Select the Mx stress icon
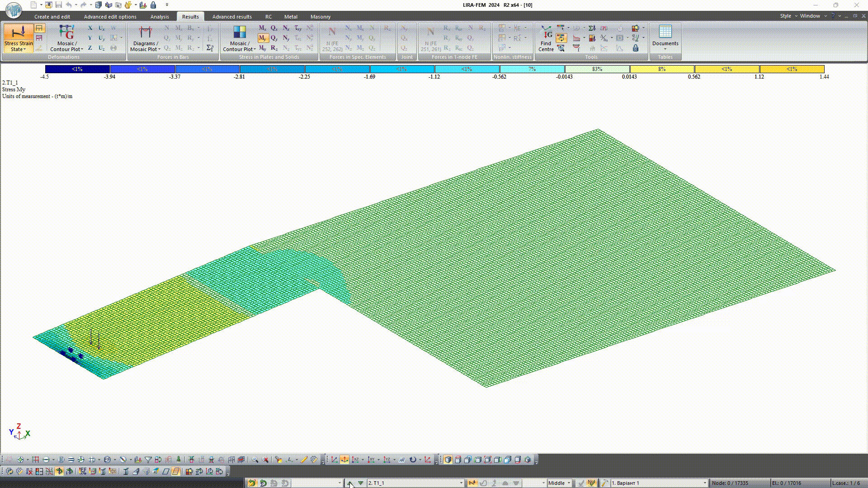 (262, 28)
